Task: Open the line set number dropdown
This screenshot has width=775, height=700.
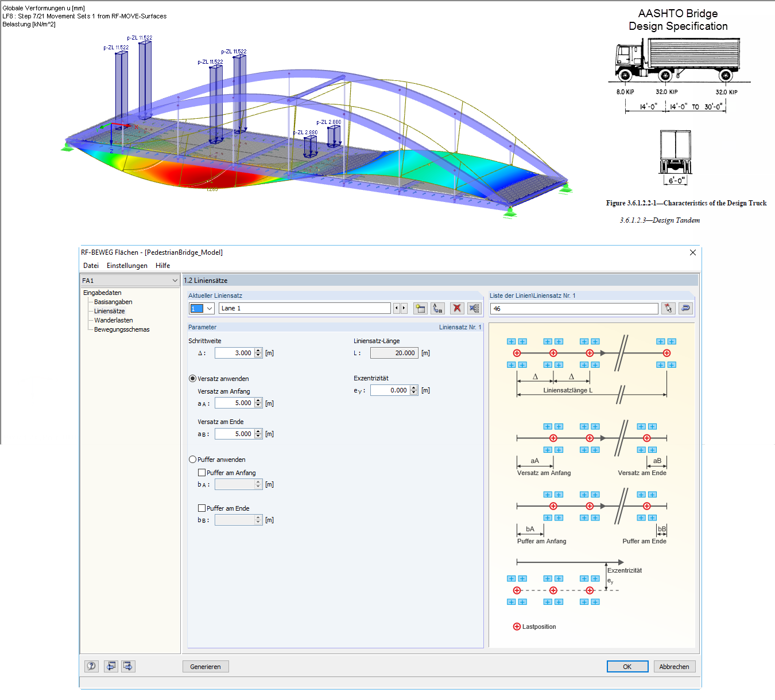Action: click(210, 308)
